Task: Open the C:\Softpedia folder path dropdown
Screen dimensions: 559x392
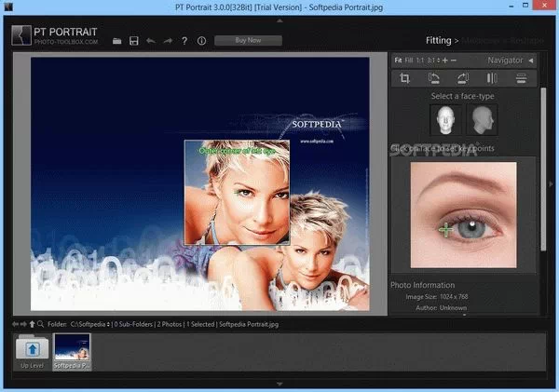Action: click(109, 324)
